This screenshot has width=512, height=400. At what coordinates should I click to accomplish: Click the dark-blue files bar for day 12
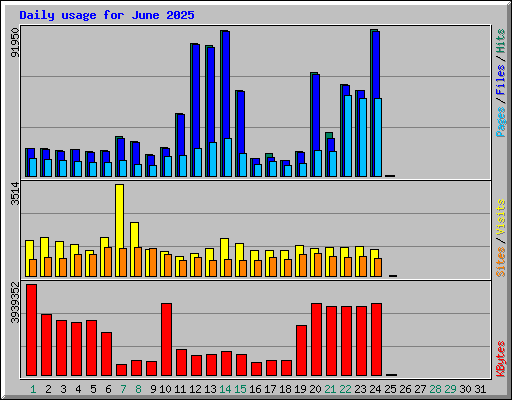click(196, 97)
